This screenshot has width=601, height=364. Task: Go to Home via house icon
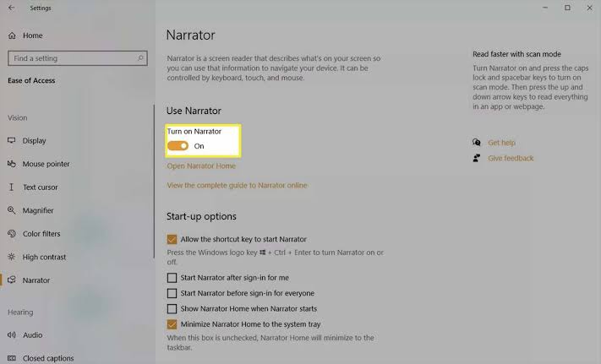coord(12,35)
